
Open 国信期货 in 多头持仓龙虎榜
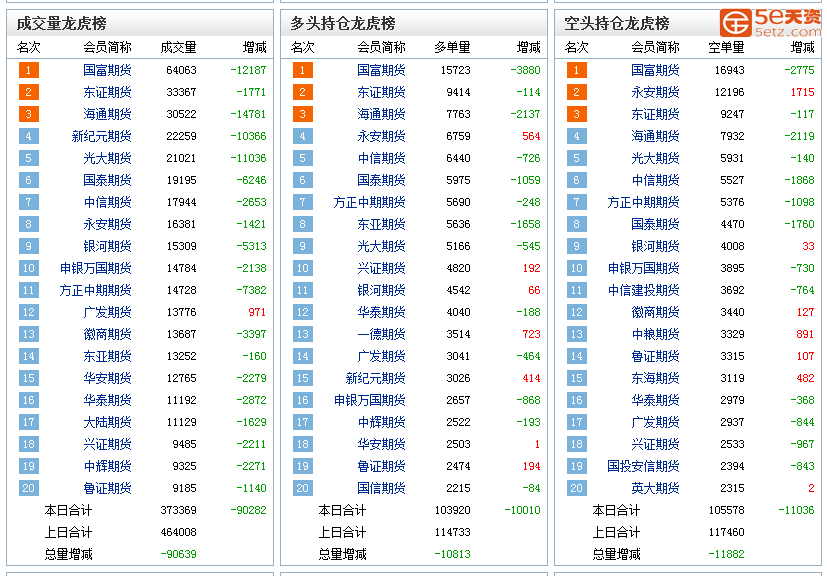coord(381,488)
